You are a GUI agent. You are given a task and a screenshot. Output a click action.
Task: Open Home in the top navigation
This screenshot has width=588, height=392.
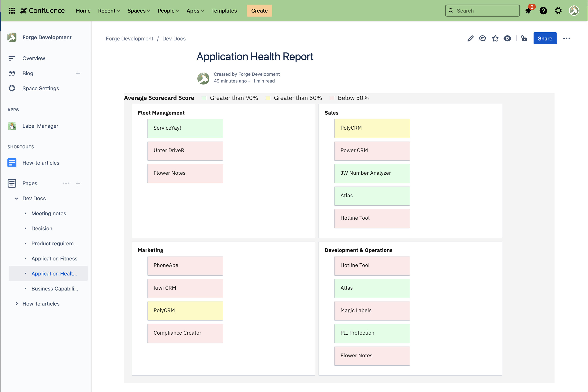click(83, 11)
